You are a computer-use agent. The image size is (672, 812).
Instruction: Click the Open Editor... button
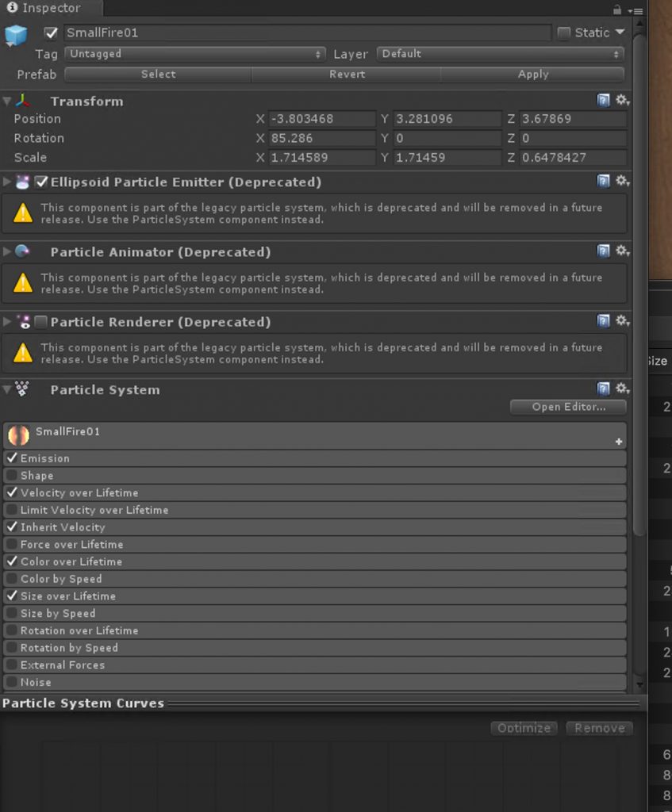pos(568,407)
